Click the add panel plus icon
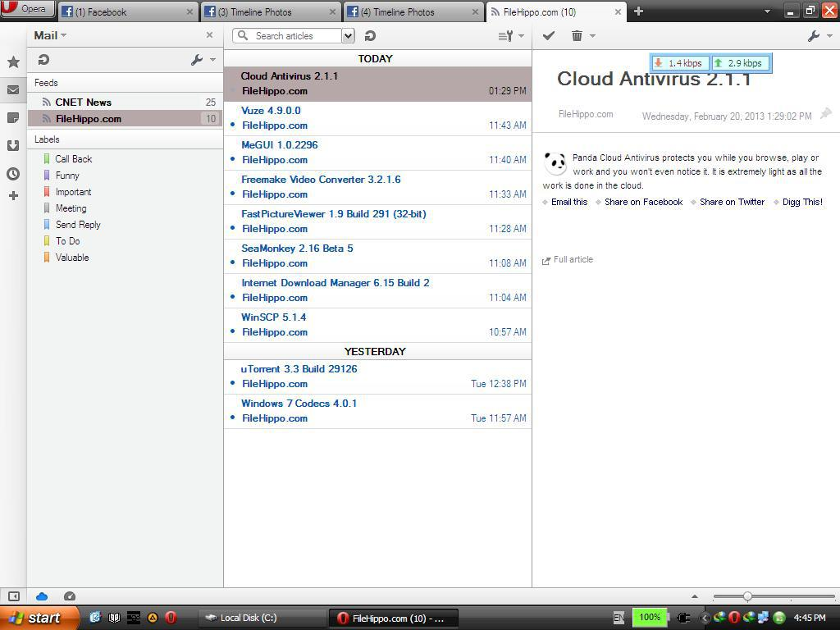The width and height of the screenshot is (840, 630). point(13,195)
